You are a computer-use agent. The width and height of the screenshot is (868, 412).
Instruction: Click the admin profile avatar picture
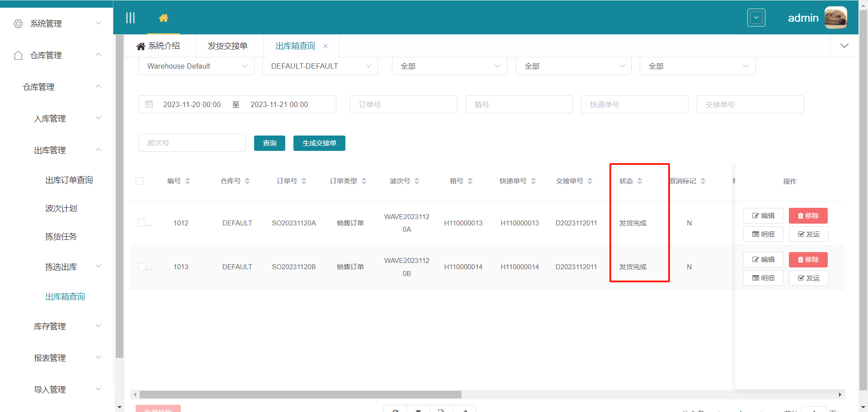coord(835,18)
